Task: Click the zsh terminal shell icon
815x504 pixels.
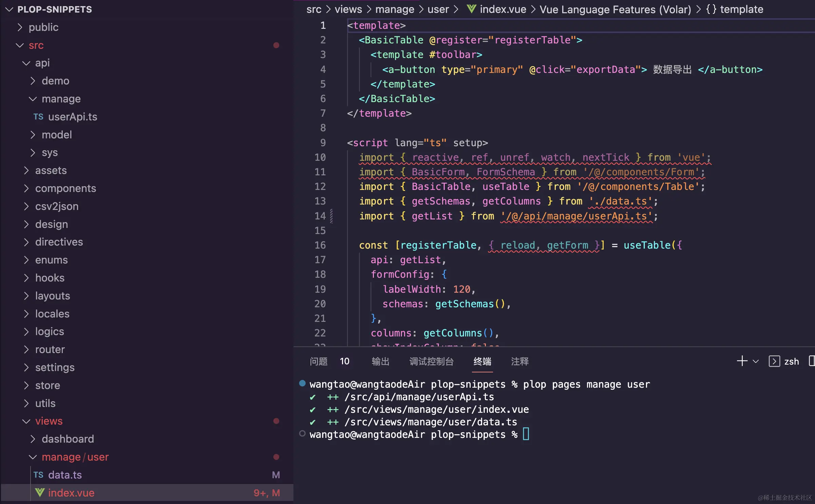Action: coord(774,362)
